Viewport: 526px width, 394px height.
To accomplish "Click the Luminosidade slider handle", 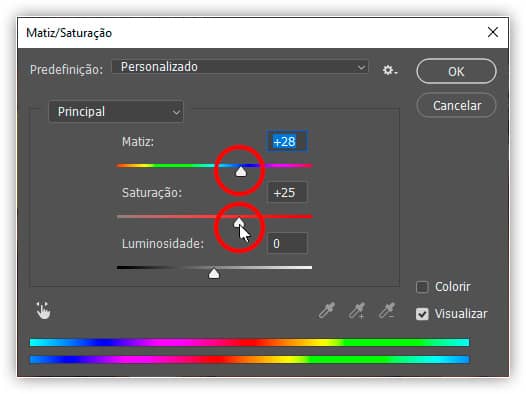I will click(x=214, y=274).
